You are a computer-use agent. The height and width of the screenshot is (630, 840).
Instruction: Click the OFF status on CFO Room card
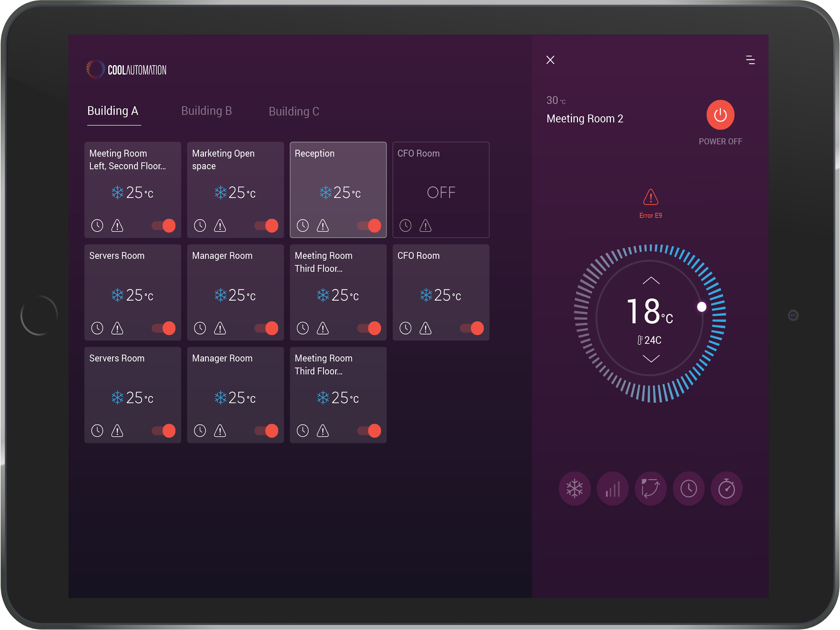pyautogui.click(x=441, y=193)
